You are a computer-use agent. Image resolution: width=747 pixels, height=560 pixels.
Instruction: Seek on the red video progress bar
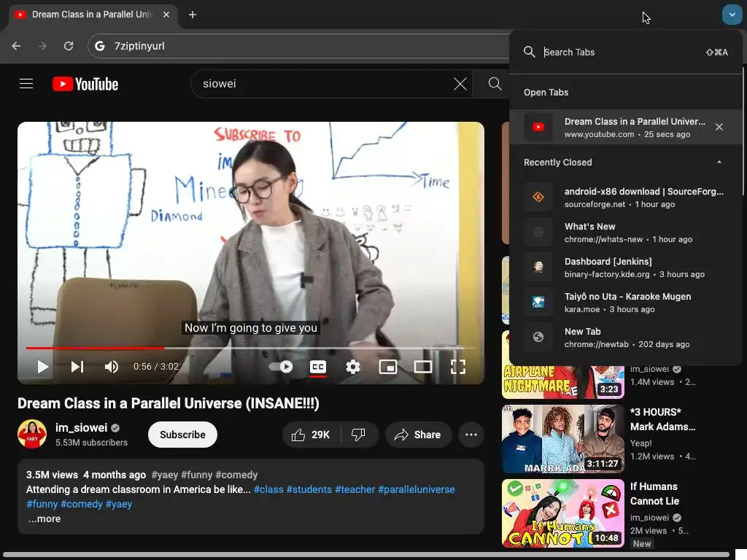click(x=95, y=348)
